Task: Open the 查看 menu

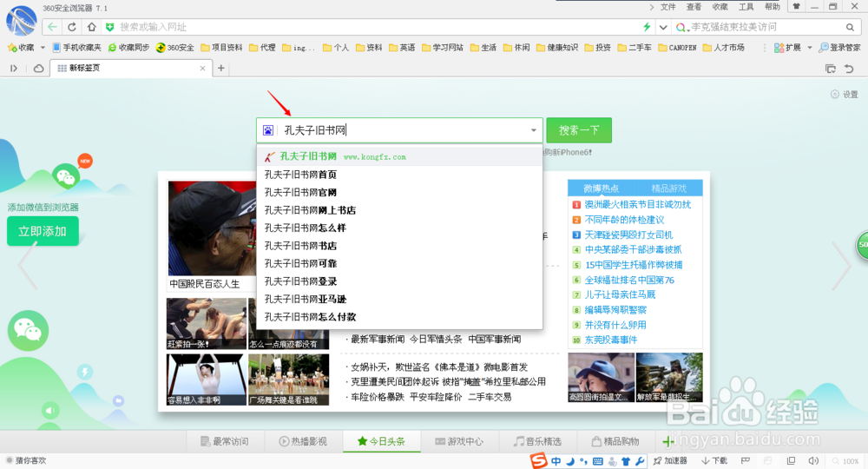Action: point(694,7)
